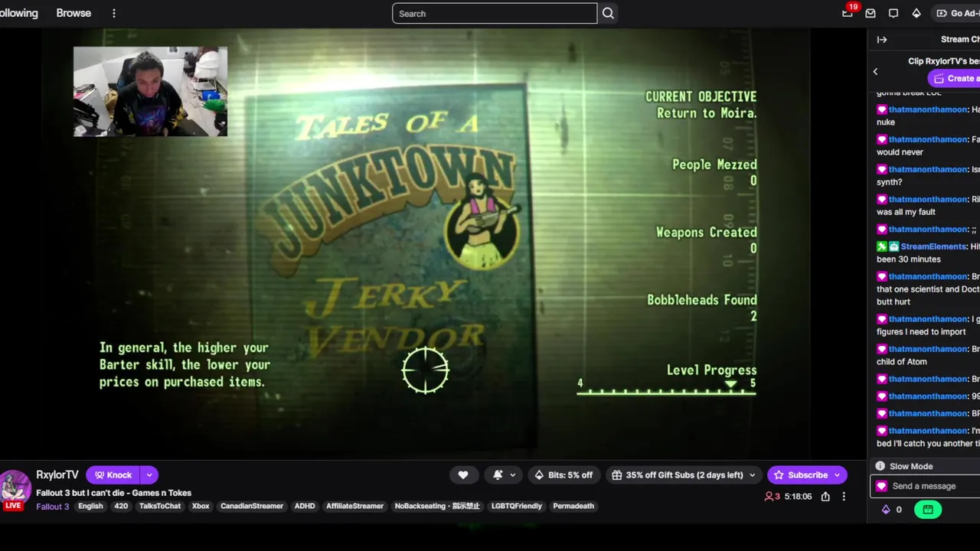Click the Knock button

[x=113, y=475]
